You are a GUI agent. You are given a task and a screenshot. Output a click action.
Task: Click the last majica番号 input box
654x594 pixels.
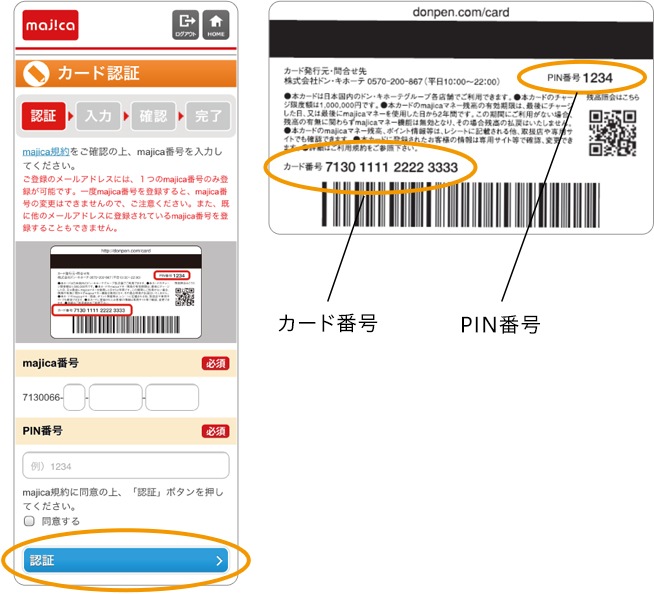tap(172, 397)
